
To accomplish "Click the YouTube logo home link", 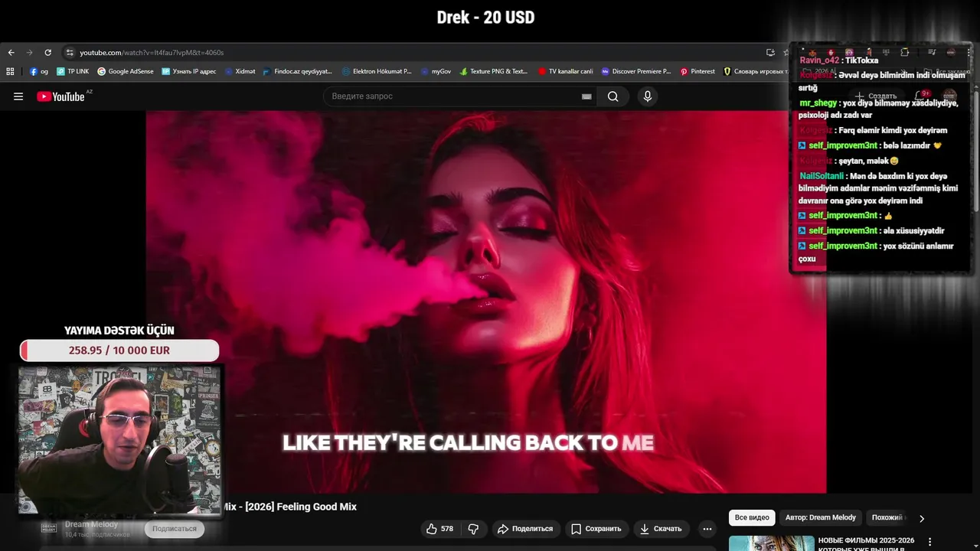I will point(60,96).
